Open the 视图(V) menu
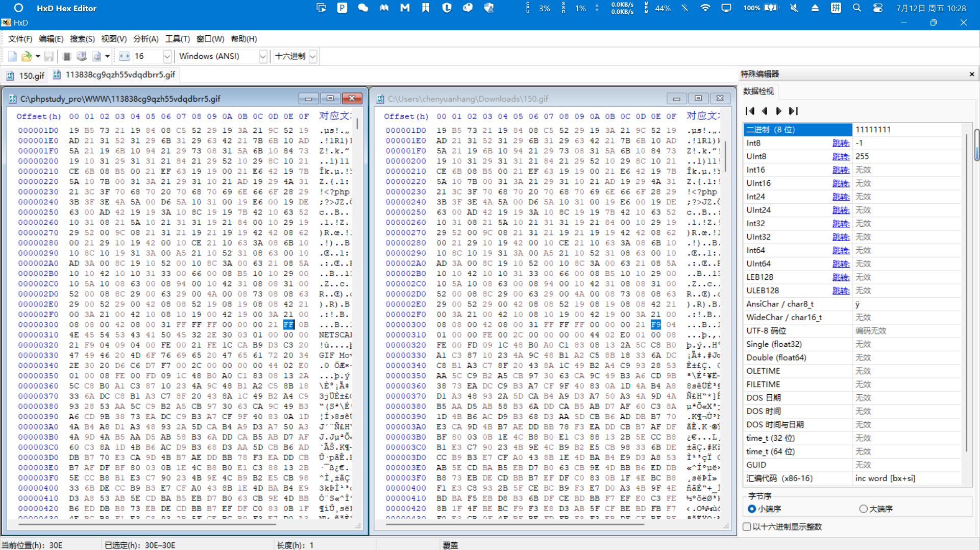980x550 pixels. [x=114, y=39]
